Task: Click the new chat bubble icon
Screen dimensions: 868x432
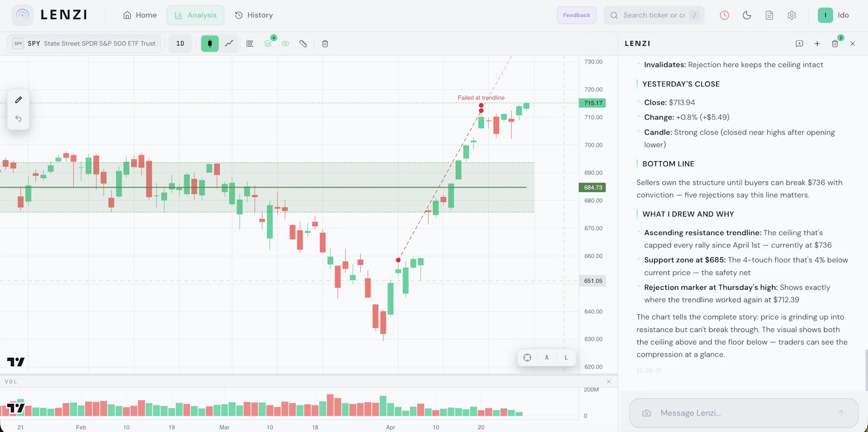Action: click(799, 43)
